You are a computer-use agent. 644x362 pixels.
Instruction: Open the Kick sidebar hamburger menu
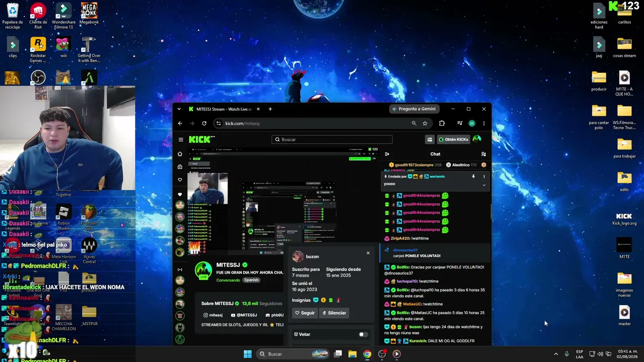181,139
